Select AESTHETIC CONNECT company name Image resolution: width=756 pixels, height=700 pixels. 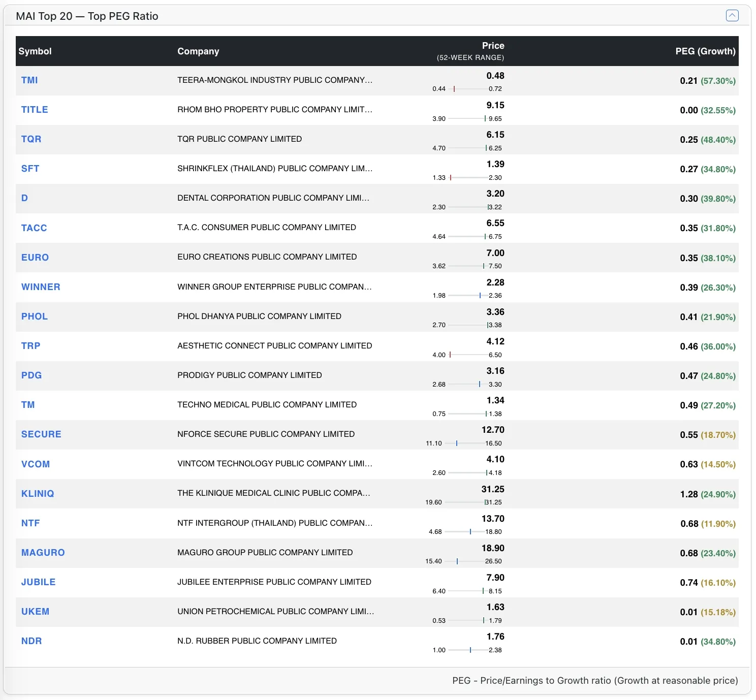point(275,346)
